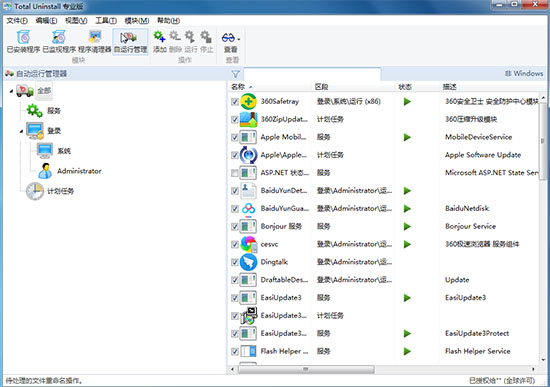Open the 帮助(H) menu
550x387 pixels.
click(x=168, y=21)
